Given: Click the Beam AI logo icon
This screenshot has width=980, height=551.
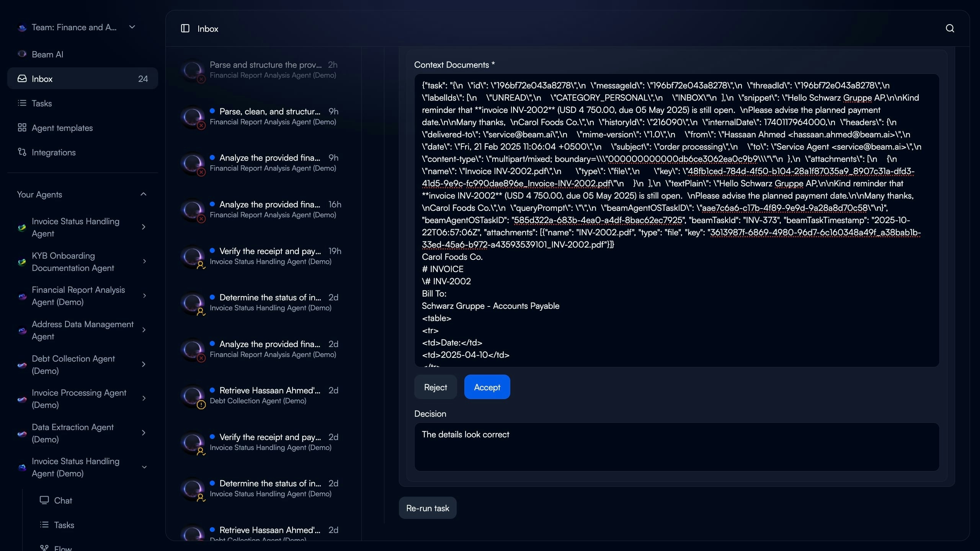Looking at the screenshot, I should click(22, 54).
